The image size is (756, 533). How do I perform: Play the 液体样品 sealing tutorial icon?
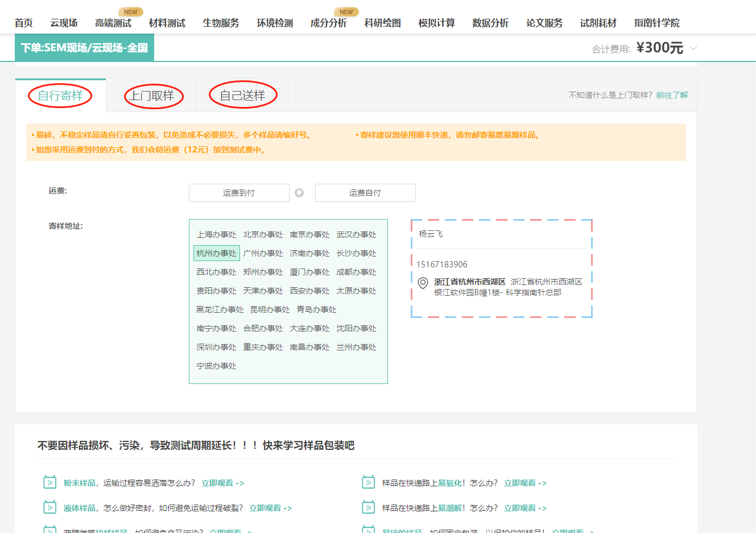click(51, 508)
